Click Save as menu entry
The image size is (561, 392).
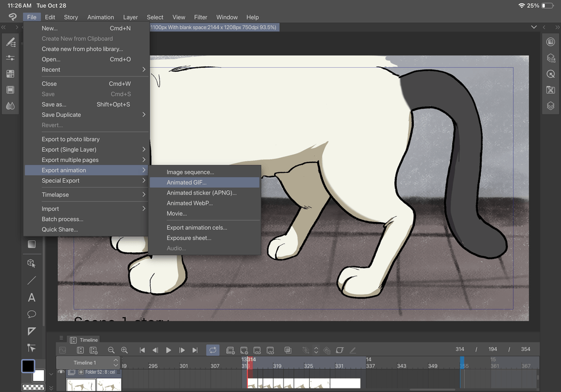(86, 105)
